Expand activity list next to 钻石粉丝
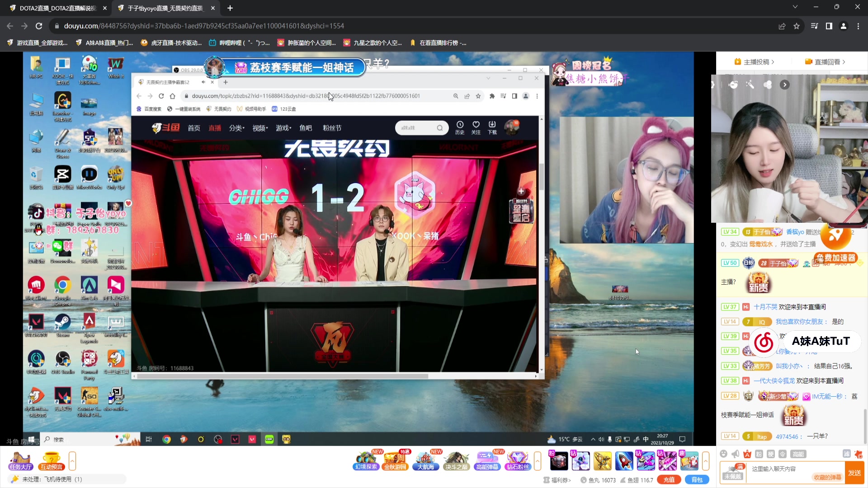Screen dimensions: 868x488 (x=538, y=461)
